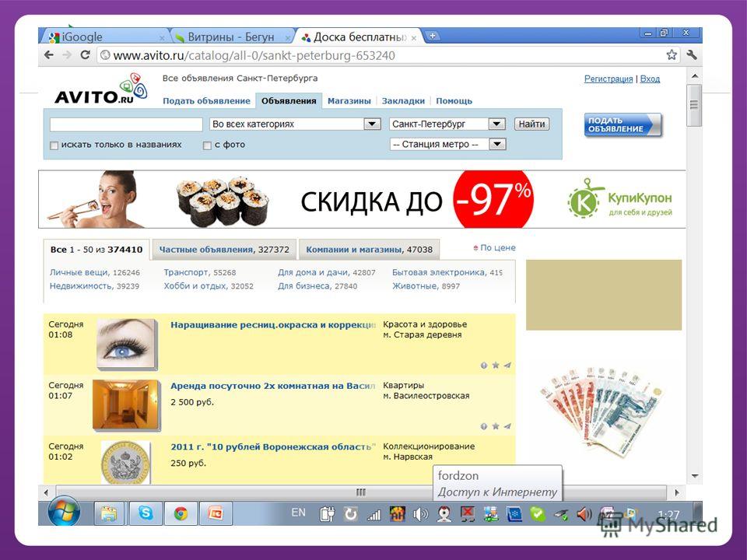Open 'Наращивание ресниц' listing title
Image resolution: width=747 pixels, height=560 pixels.
273,325
